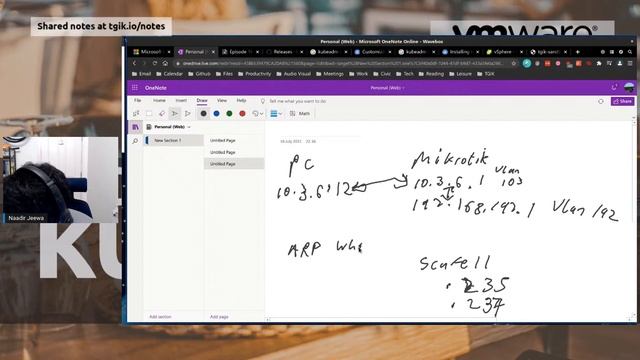Pick the black ink color
The image size is (640, 360).
coord(203,113)
